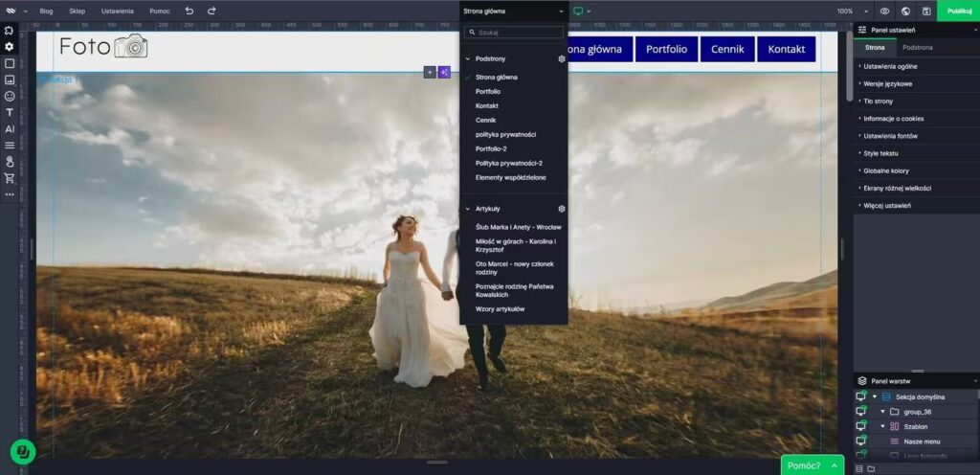Collapse the Podstrony list chevron
This screenshot has height=475, width=980.
[x=467, y=58]
